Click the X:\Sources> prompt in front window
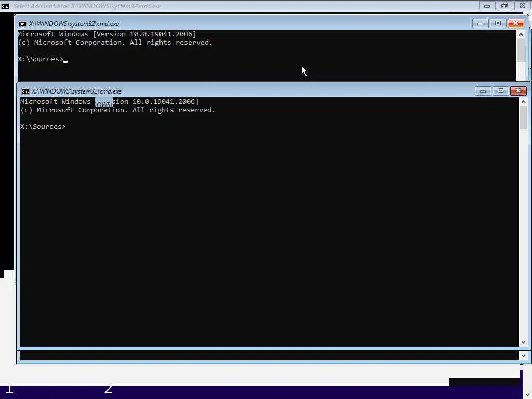Viewport: 532px width, 399px height. click(x=43, y=127)
